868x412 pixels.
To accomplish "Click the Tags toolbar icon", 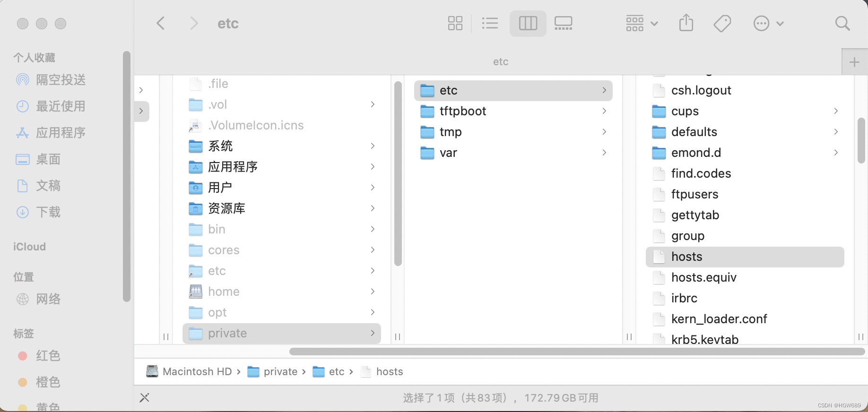I will (722, 23).
